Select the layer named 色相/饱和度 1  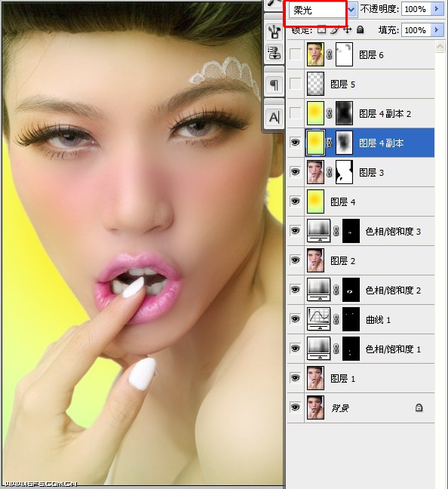coord(393,349)
